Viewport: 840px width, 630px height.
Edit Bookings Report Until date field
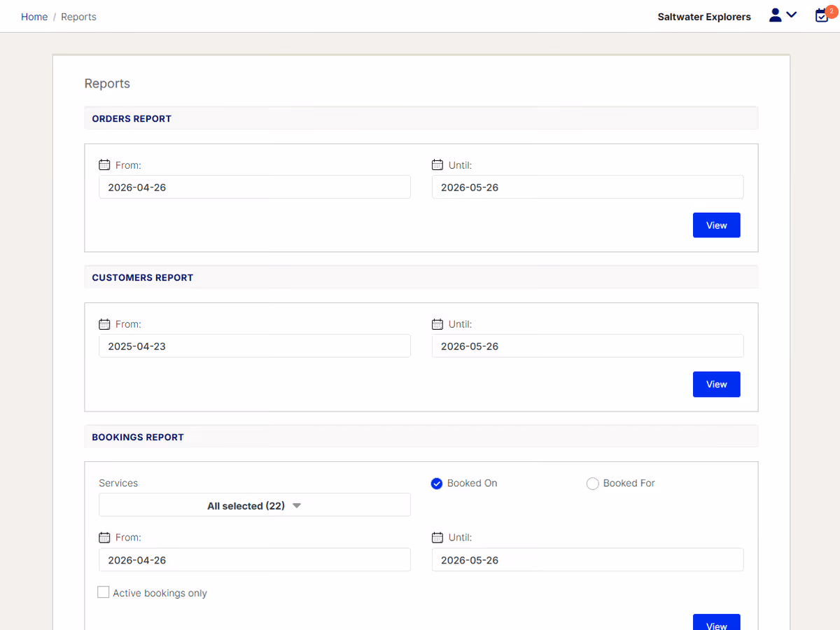point(588,560)
